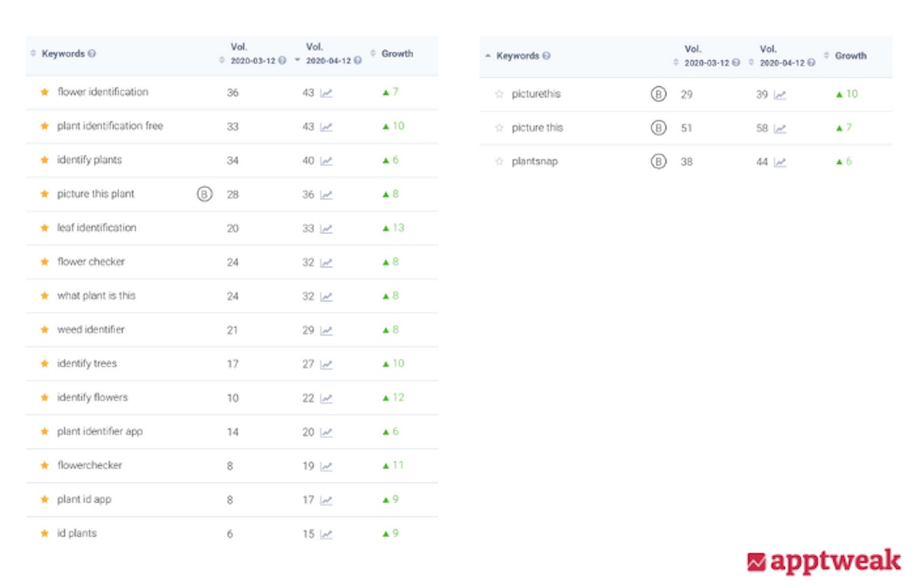Select the plant identification free keyword
The image size is (915, 588).
pyautogui.click(x=110, y=126)
